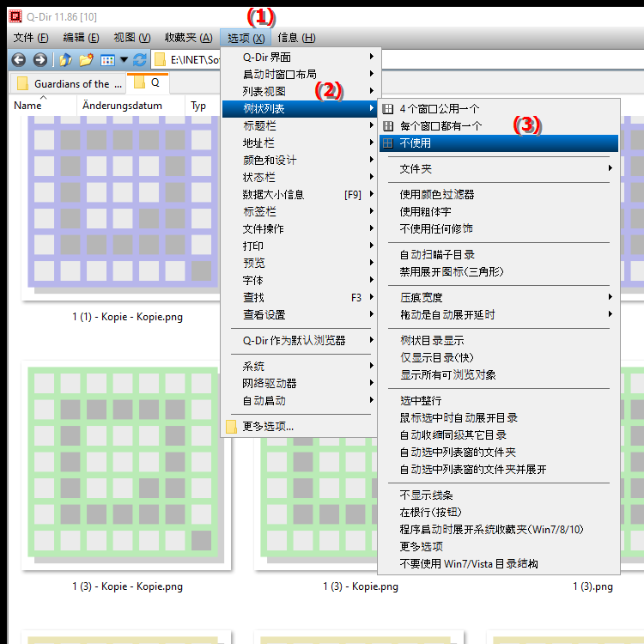This screenshot has width=644, height=644.
Task: Open the 自动启动 submenu
Action: click(300, 401)
